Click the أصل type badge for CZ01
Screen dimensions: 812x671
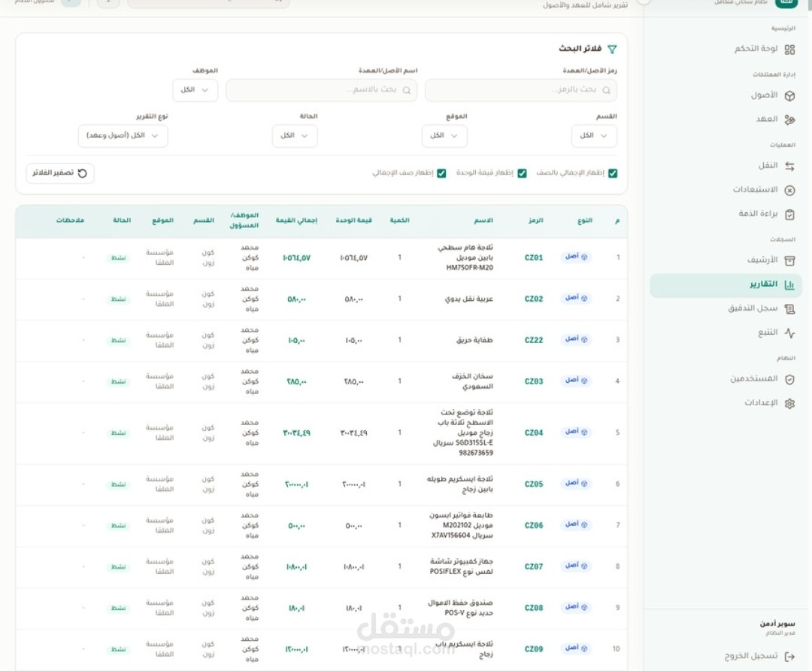tap(576, 257)
